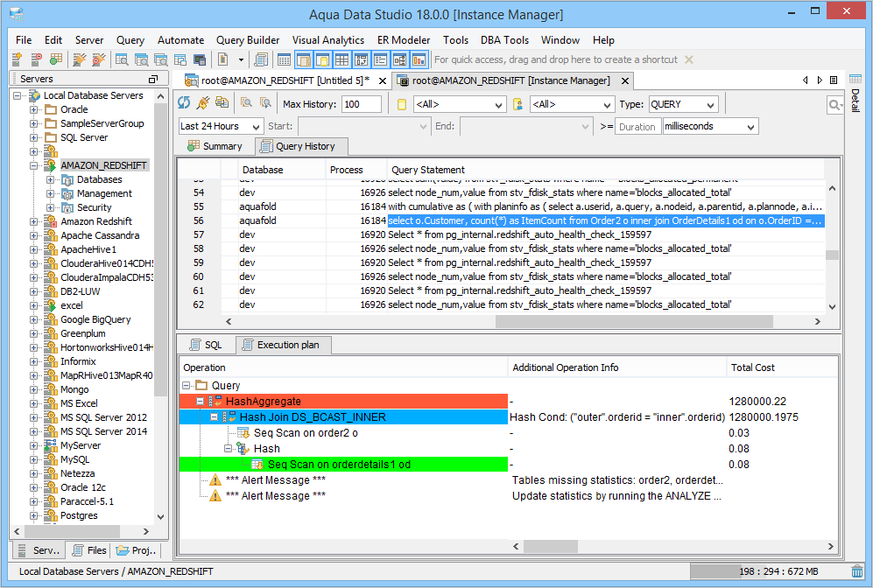Click the execution plan horizontal scrollbar thumb

click(x=550, y=546)
